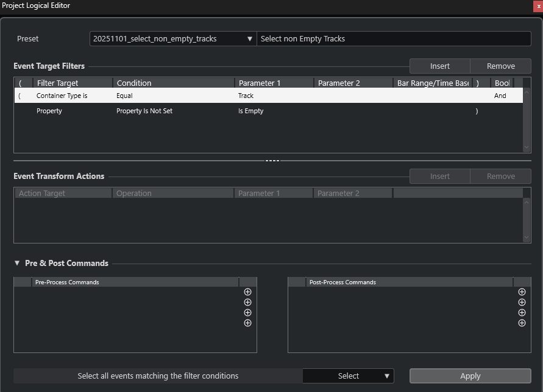The width and height of the screenshot is (543, 392).
Task: Click the preset description text field
Action: pyautogui.click(x=394, y=39)
